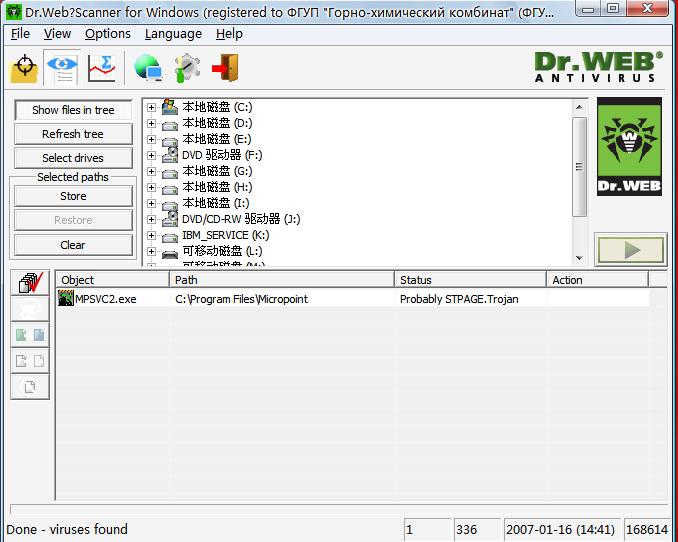Select the 本地磁盘 (D:) drive icon
678x542 pixels.
click(170, 125)
